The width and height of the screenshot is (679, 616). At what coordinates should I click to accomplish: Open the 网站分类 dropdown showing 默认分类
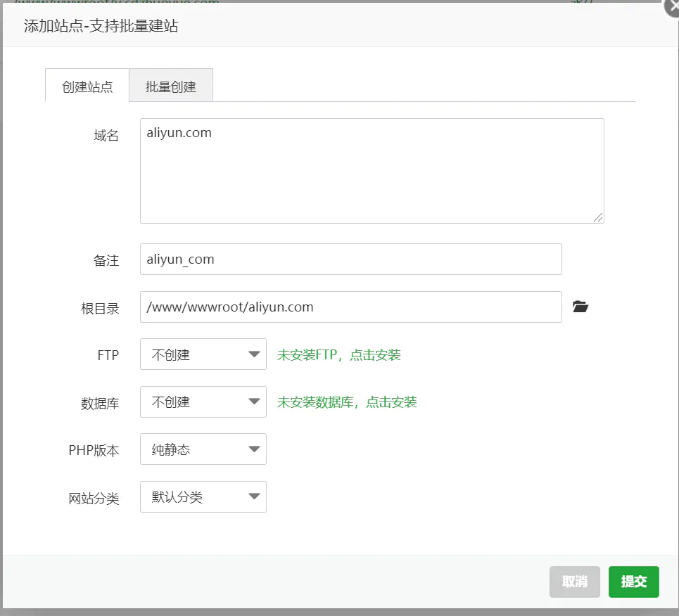tap(203, 497)
